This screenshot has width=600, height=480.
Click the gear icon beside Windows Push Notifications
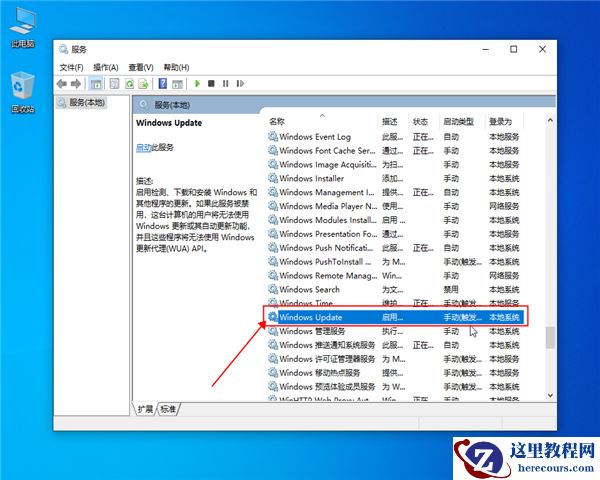(273, 248)
